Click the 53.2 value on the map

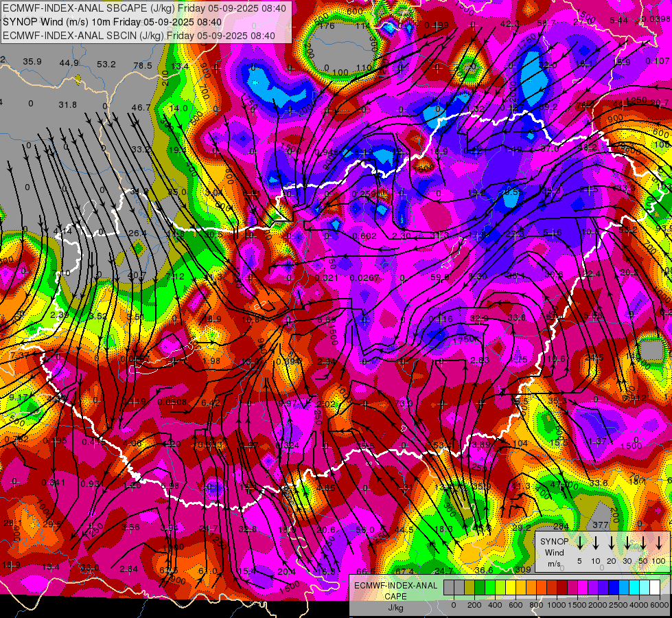pyautogui.click(x=106, y=65)
